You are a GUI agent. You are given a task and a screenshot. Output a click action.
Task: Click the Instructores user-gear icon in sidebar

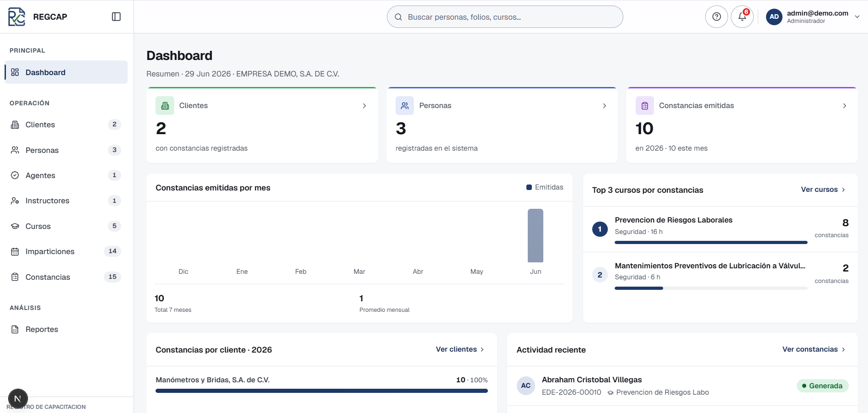15,201
